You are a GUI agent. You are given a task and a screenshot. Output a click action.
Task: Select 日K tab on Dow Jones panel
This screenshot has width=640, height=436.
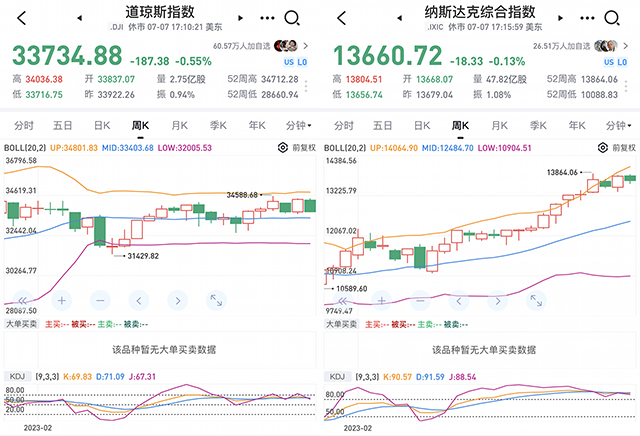tap(102, 125)
